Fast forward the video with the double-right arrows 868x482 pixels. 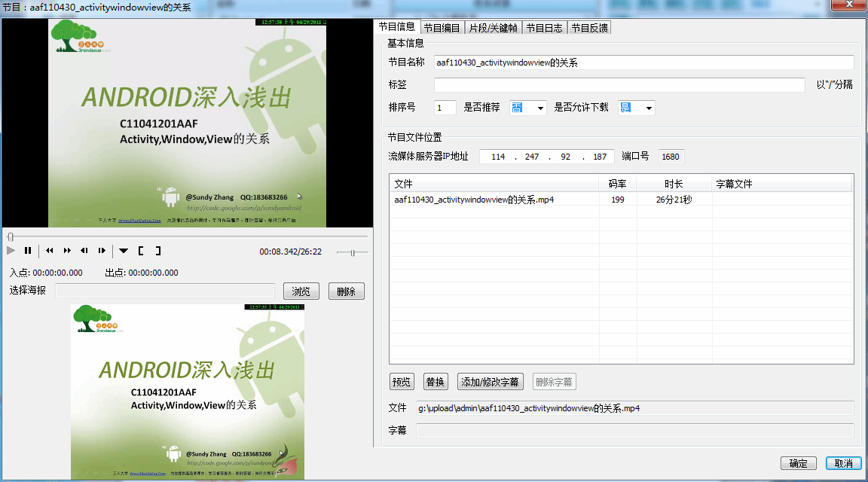[67, 251]
